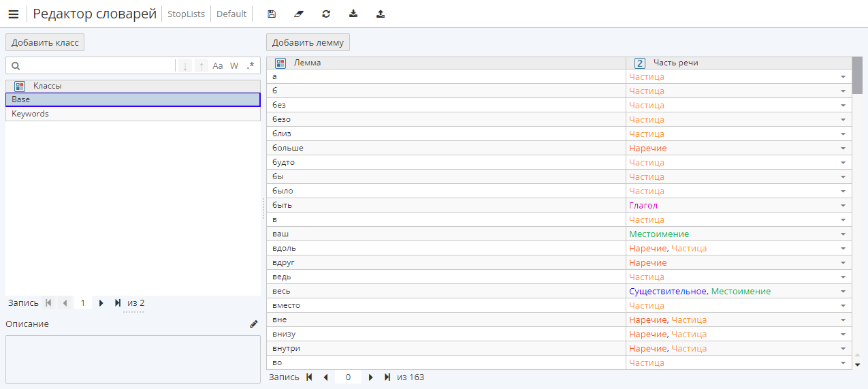Image resolution: width=868 pixels, height=389 pixels.
Task: Toggle regular expression search option
Action: click(x=251, y=66)
